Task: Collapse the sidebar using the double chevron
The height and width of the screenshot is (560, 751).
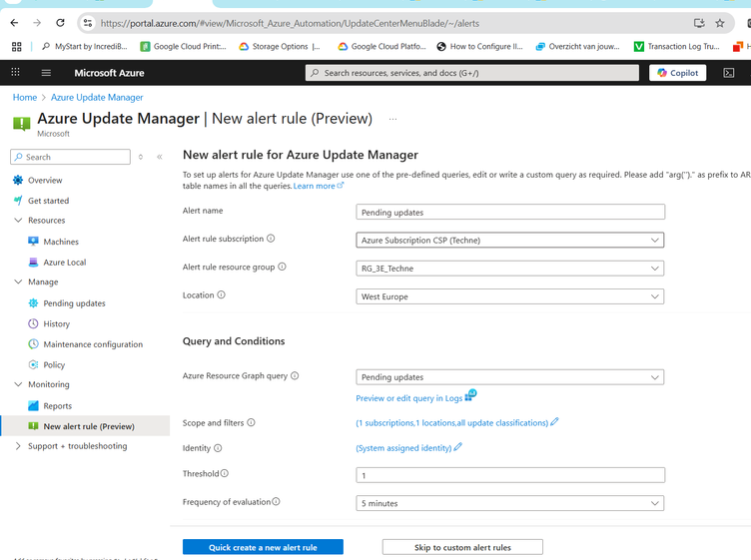Action: pyautogui.click(x=160, y=157)
